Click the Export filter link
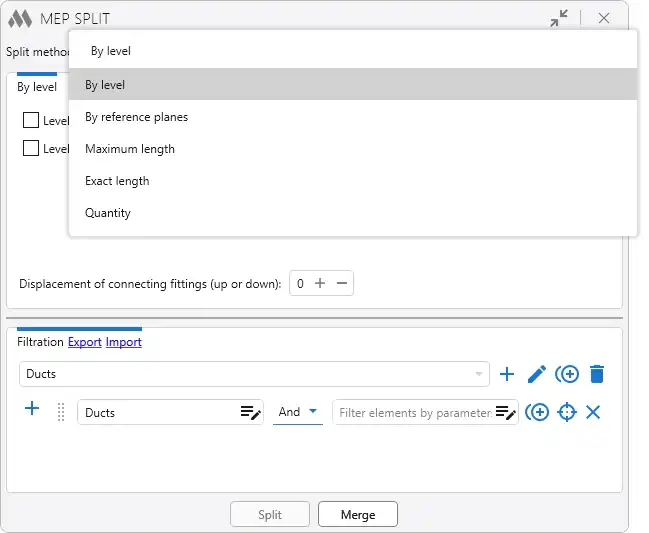The height and width of the screenshot is (533, 649). [84, 342]
